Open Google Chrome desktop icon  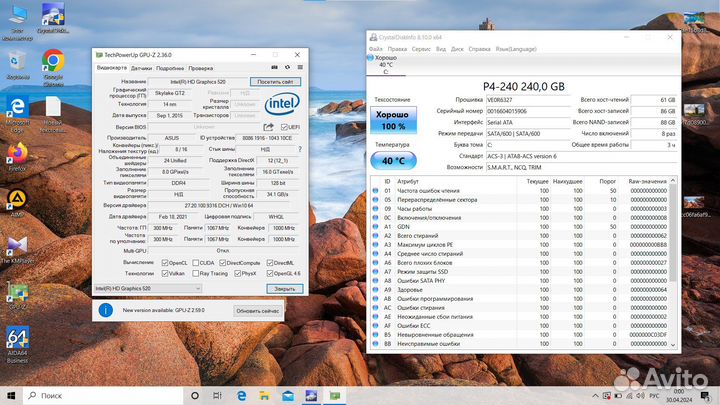[x=53, y=68]
